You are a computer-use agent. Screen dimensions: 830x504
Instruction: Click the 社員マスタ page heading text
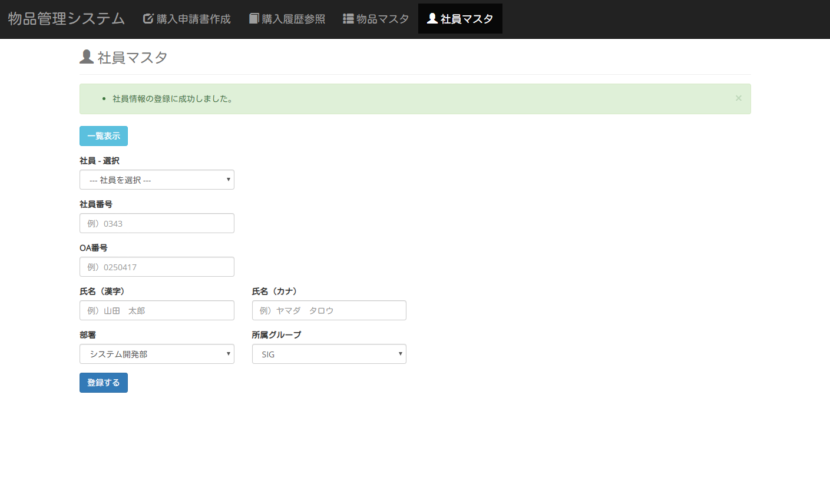(133, 58)
